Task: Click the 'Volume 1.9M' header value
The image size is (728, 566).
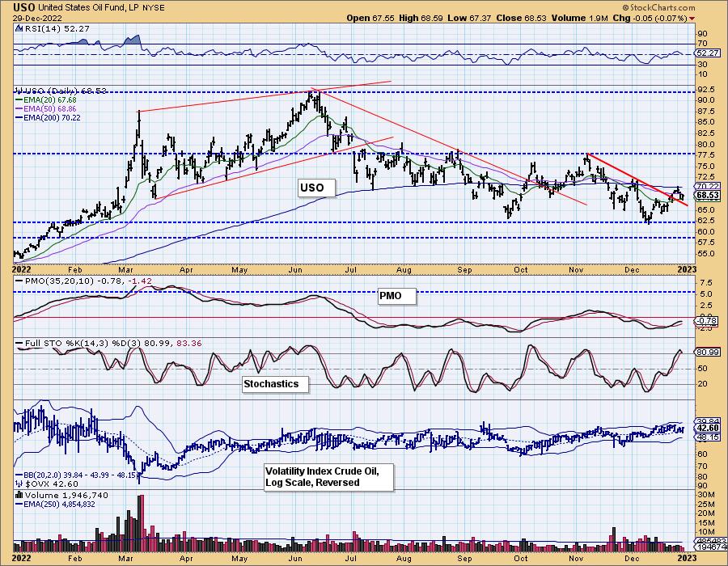Action: point(580,18)
